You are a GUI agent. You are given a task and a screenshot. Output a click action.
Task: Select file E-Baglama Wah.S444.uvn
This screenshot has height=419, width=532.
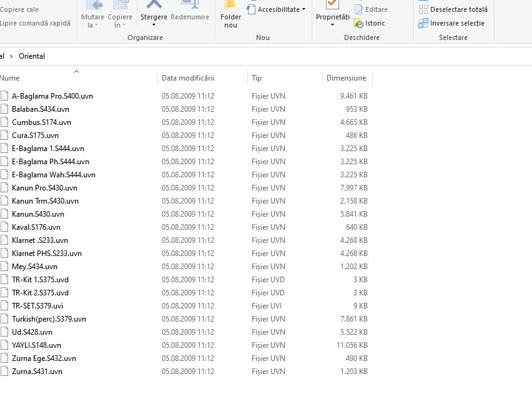coord(54,175)
